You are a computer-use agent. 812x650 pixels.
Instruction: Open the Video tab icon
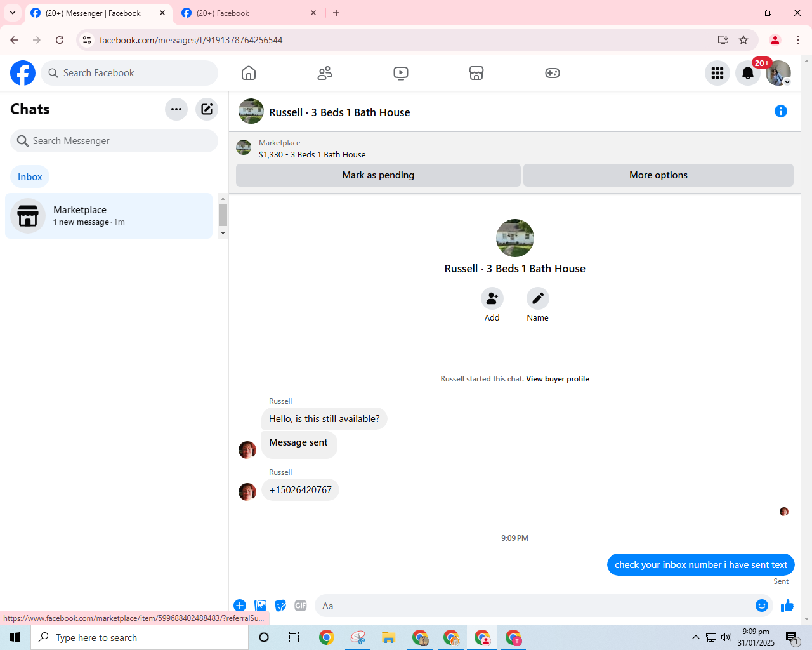click(401, 73)
